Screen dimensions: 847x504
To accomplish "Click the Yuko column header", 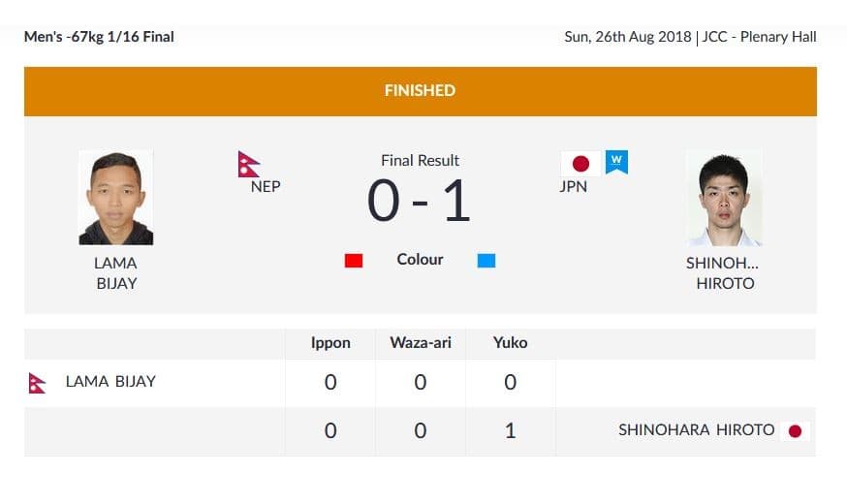I will [x=510, y=342].
